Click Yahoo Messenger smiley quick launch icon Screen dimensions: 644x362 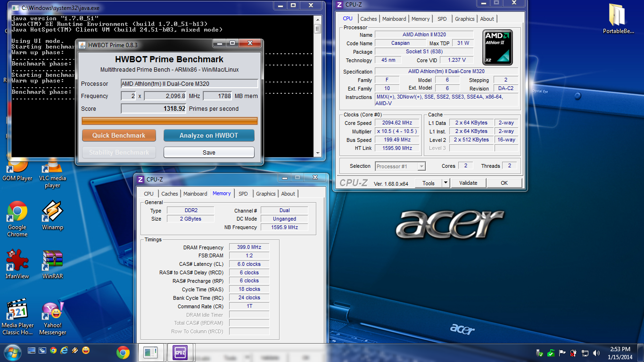click(86, 351)
